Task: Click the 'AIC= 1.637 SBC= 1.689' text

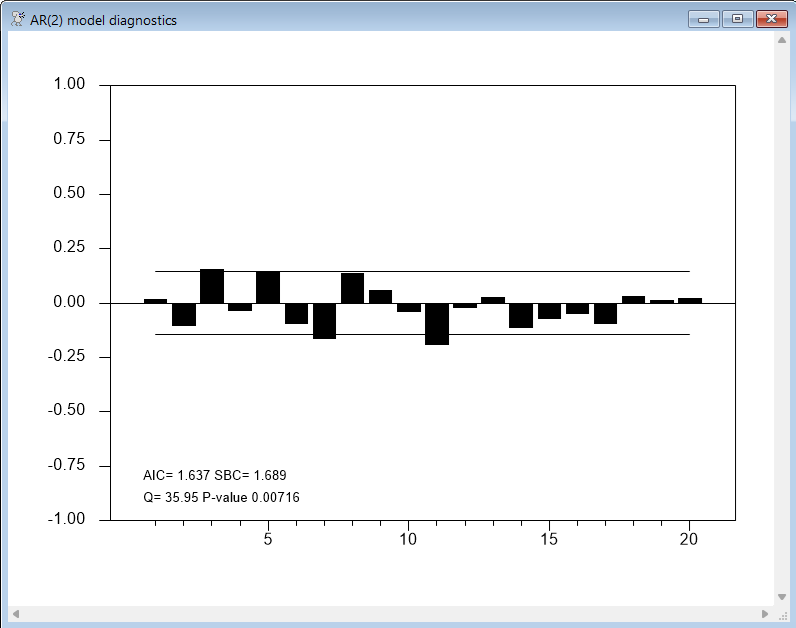Action: coord(215,475)
